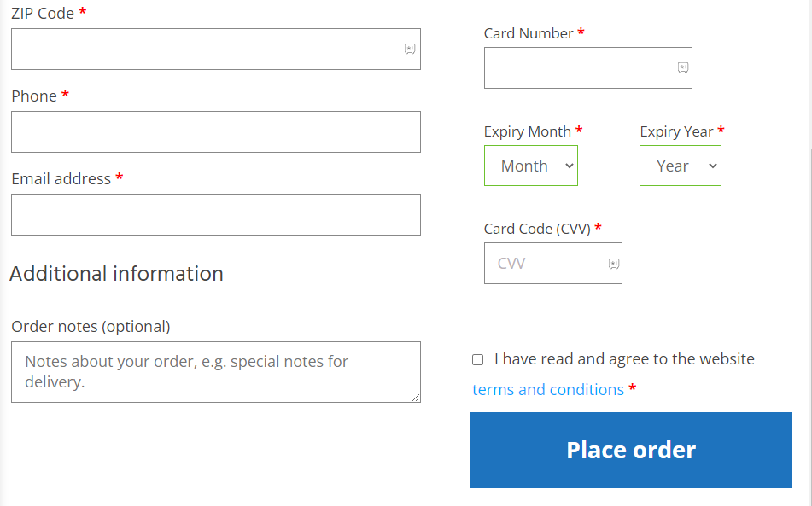Click into the Phone input field
The image size is (812, 506).
[x=215, y=131]
